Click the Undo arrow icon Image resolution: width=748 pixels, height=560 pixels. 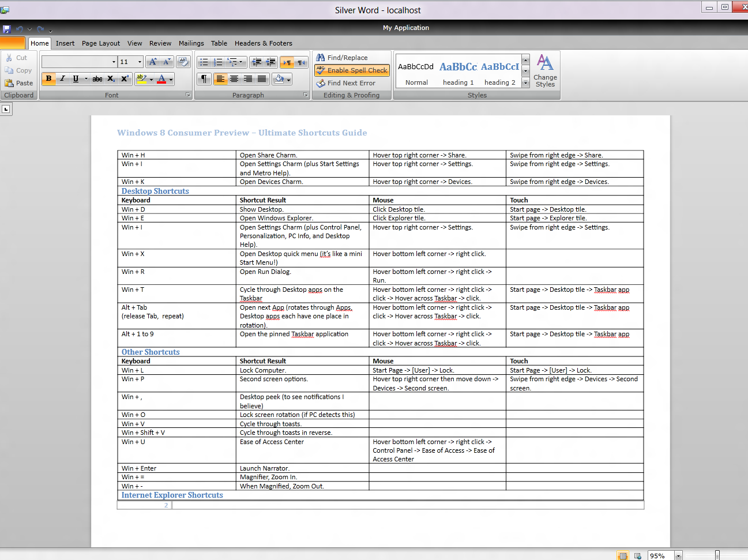pyautogui.click(x=20, y=29)
